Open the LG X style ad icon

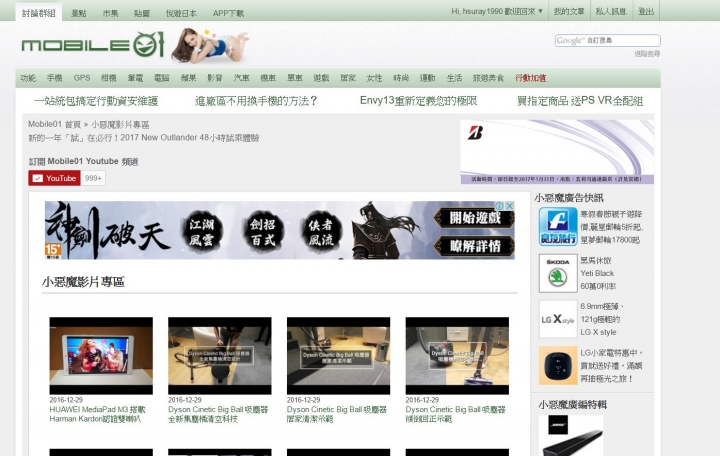tap(558, 319)
